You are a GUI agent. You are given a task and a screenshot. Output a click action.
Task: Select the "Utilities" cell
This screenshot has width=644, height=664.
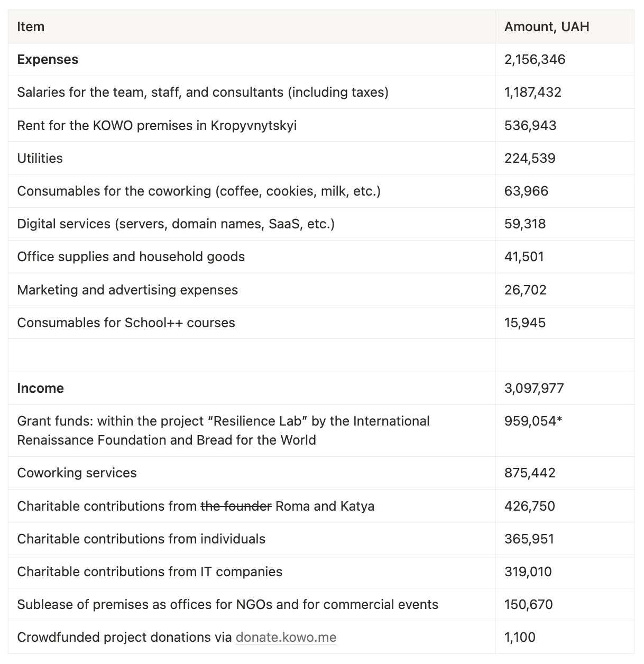pyautogui.click(x=40, y=159)
